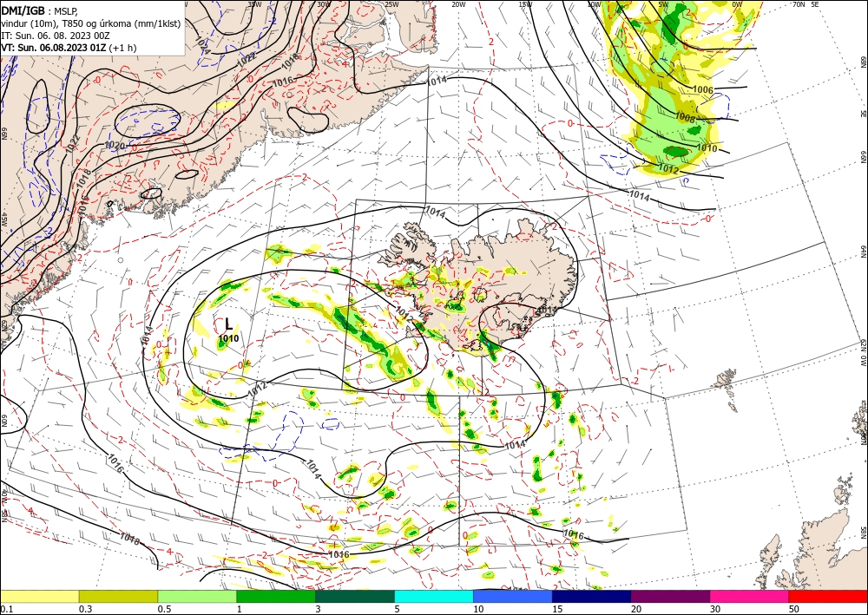The image size is (868, 615).
Task: Click the 50 legend scale value
Action: 794,609
